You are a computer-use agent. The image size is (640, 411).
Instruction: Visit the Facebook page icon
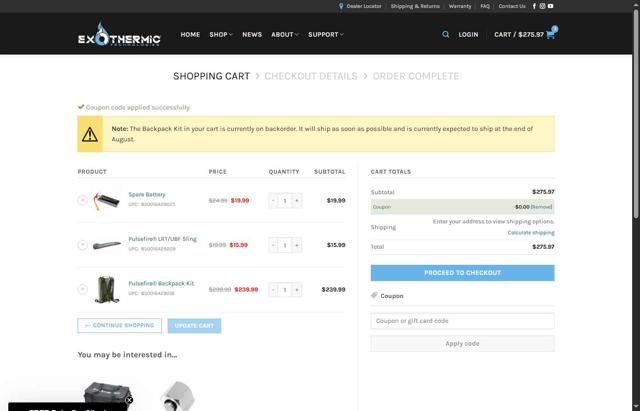coord(534,6)
